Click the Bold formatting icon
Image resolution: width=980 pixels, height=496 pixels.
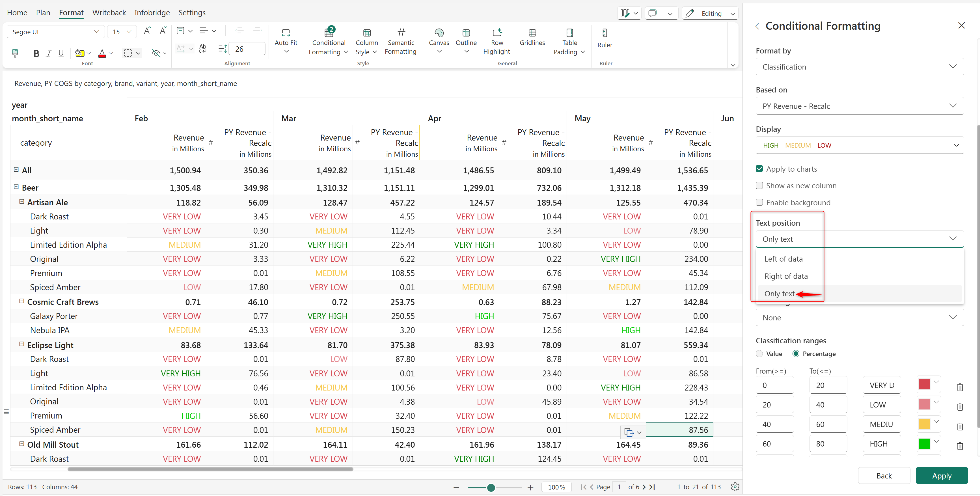click(x=36, y=54)
